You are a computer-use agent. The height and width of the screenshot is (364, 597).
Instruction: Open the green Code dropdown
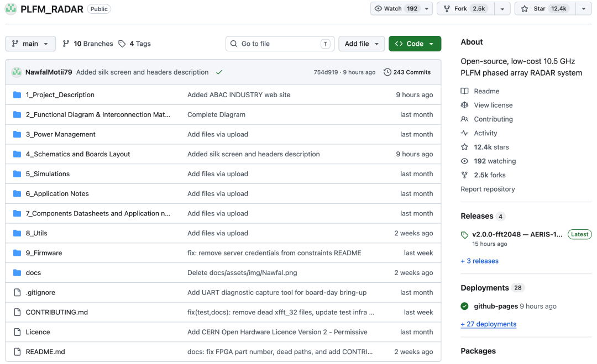tap(415, 44)
